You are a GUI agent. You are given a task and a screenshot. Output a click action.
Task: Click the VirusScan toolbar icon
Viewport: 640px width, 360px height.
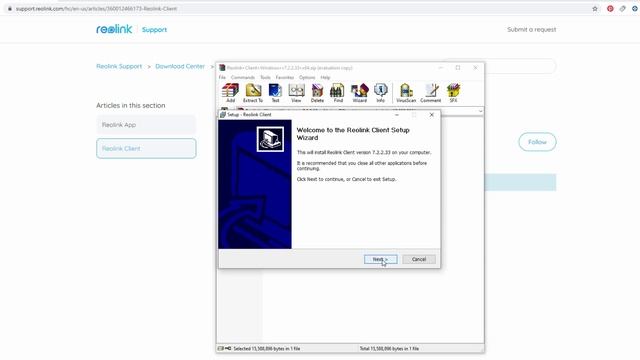point(406,93)
